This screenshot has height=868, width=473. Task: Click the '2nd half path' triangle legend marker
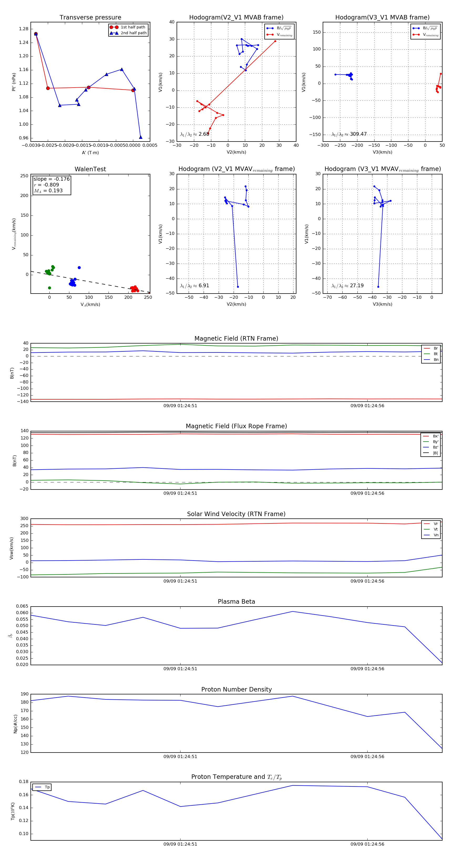click(114, 33)
